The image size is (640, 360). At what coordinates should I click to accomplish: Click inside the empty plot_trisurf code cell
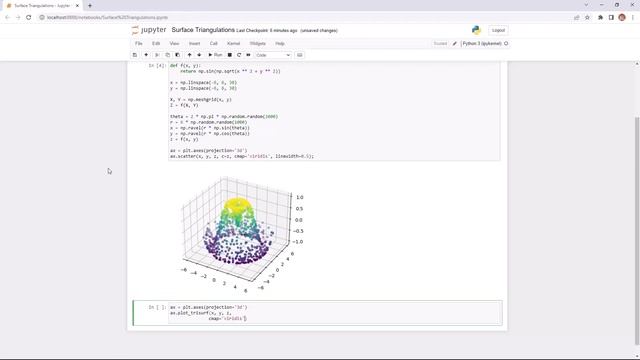[335, 313]
